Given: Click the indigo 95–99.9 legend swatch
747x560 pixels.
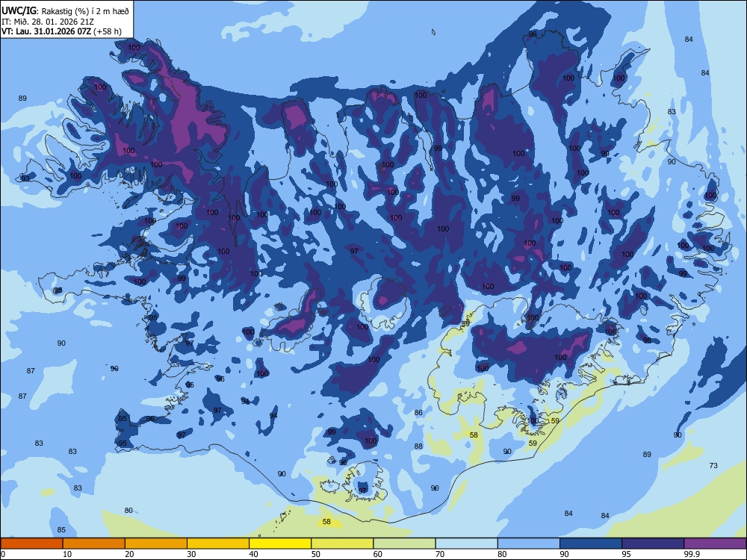Looking at the screenshot, I should click(653, 544).
